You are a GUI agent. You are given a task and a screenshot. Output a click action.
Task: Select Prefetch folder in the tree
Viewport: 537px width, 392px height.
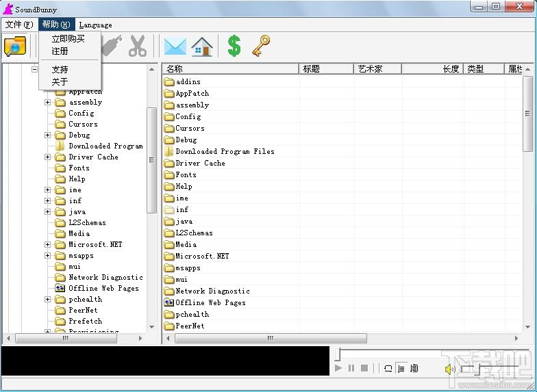[85, 322]
